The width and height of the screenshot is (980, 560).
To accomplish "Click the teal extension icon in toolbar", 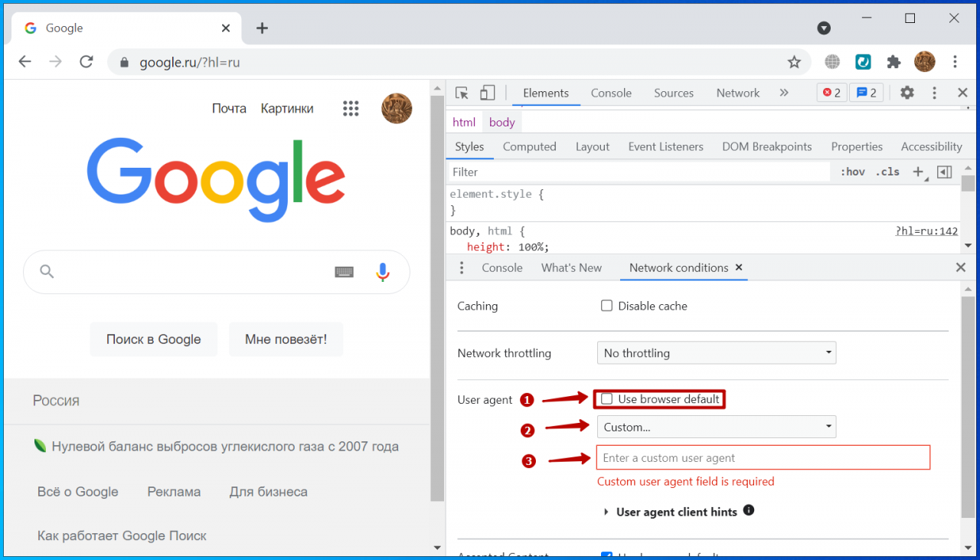I will click(x=864, y=62).
